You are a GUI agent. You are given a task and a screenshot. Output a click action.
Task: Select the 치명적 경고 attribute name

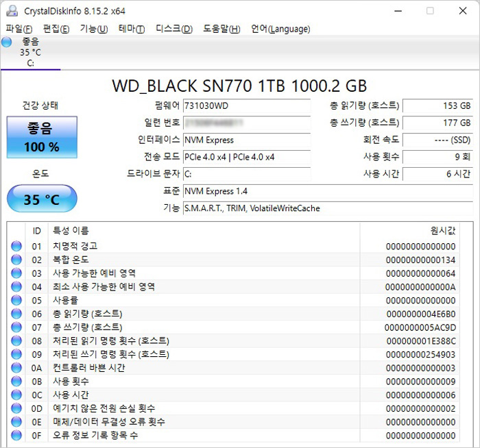point(75,246)
